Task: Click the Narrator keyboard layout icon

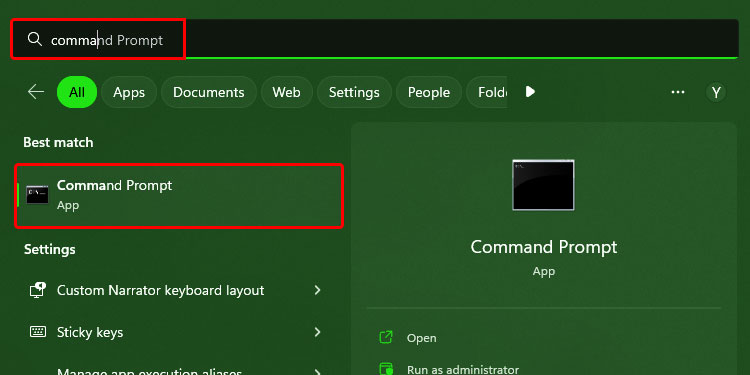Action: (x=38, y=290)
